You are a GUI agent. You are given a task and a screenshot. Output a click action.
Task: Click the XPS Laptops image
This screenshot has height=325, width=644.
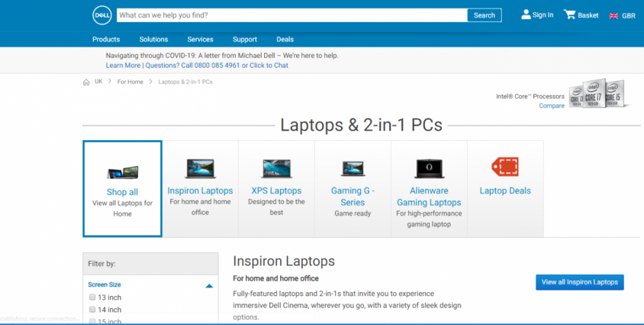(x=276, y=168)
